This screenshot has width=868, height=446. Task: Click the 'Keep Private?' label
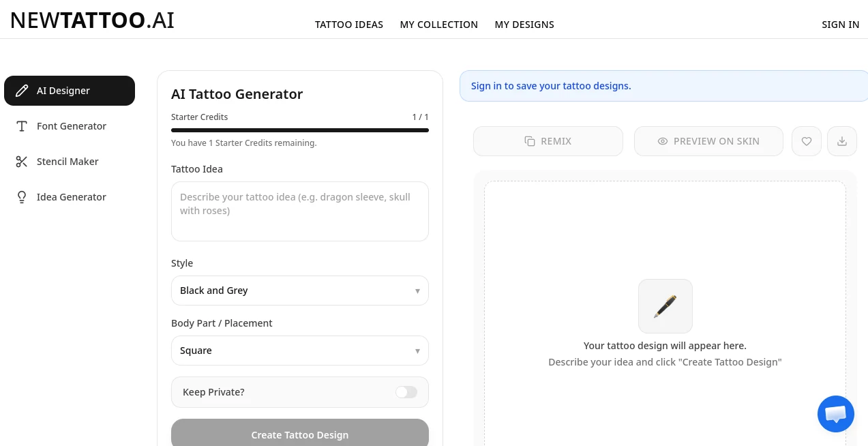click(x=213, y=392)
